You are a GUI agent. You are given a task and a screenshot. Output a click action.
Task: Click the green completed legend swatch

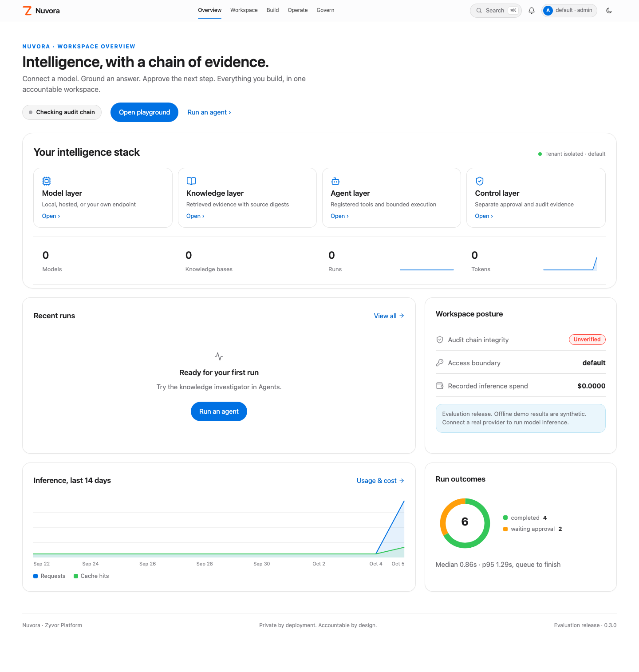pos(505,518)
